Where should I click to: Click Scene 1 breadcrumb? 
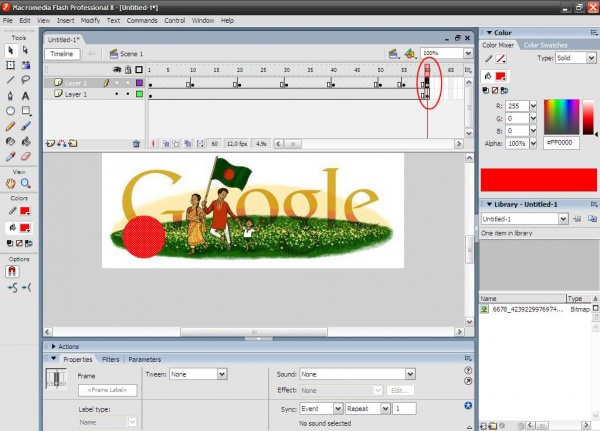(x=126, y=54)
